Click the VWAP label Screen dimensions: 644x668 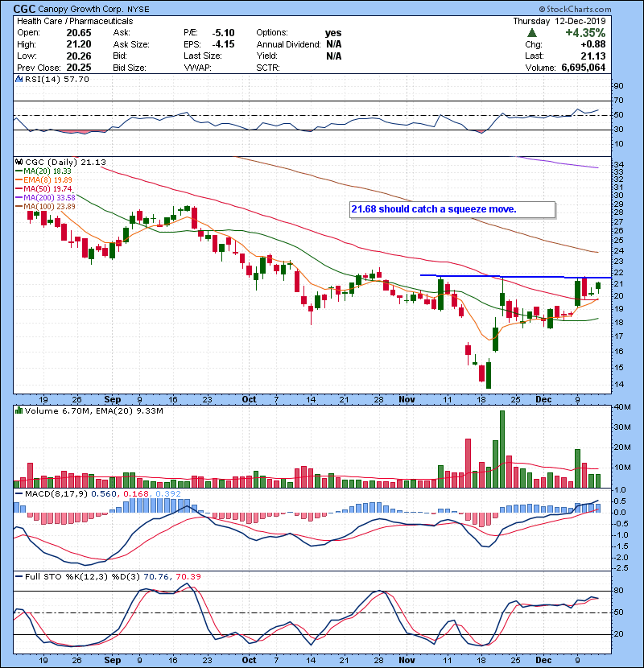pyautogui.click(x=197, y=68)
